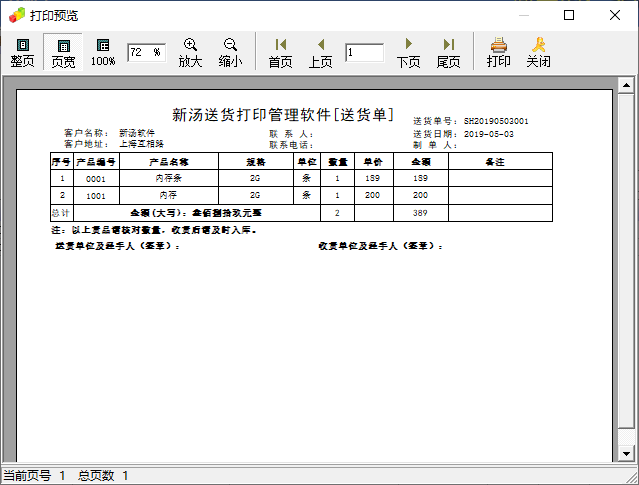Click the 放大 zoom in magnifier
Image resolution: width=639 pixels, height=485 pixels.
tap(190, 52)
